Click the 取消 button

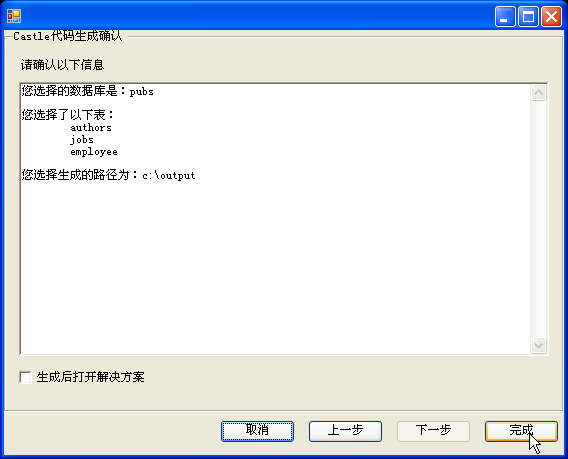[257, 431]
